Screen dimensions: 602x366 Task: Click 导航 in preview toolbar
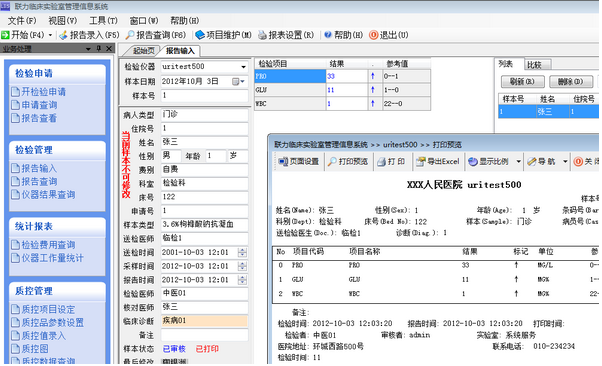coord(542,162)
